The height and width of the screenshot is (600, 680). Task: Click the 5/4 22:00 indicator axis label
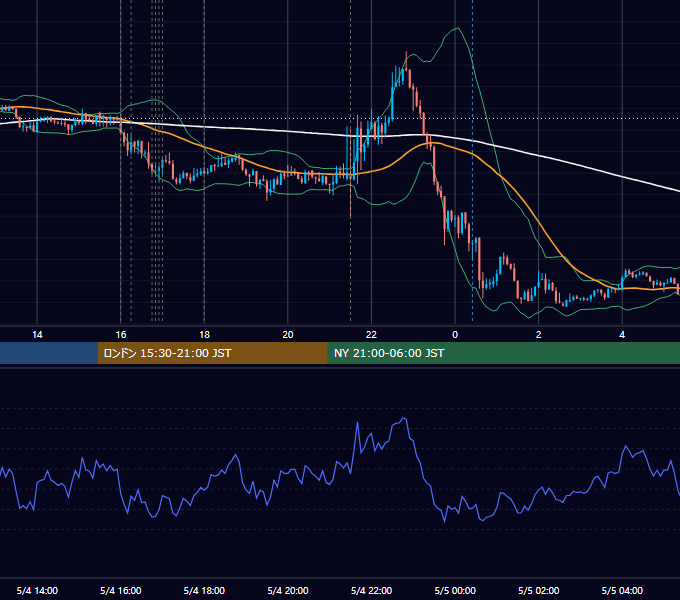[x=371, y=590]
